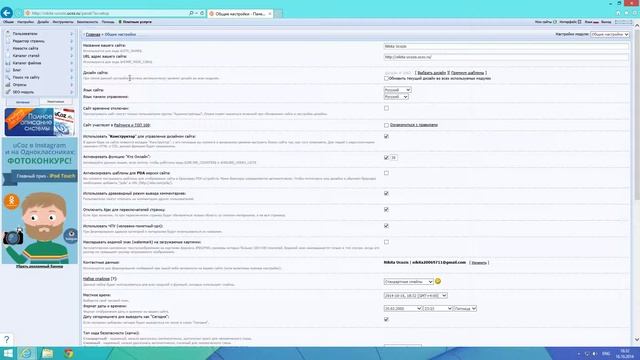Open the Язык сайта language dropdown
The image size is (640, 360).
pyautogui.click(x=397, y=90)
